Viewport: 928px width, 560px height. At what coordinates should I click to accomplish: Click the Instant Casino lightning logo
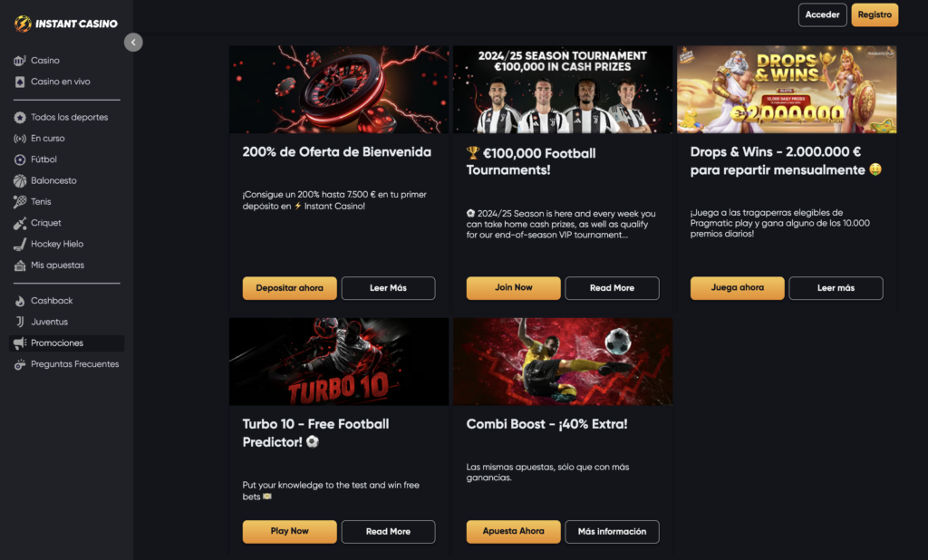[23, 24]
